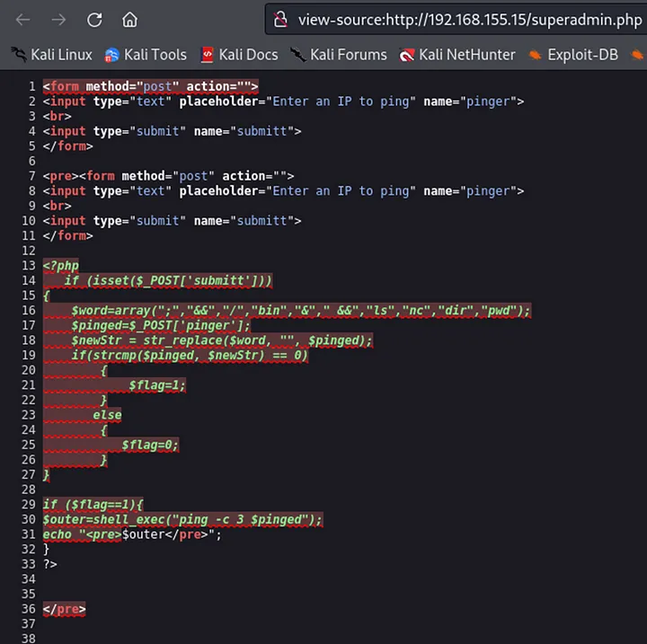Click the </pre> tag on line 36
The image size is (647, 644).
64,609
